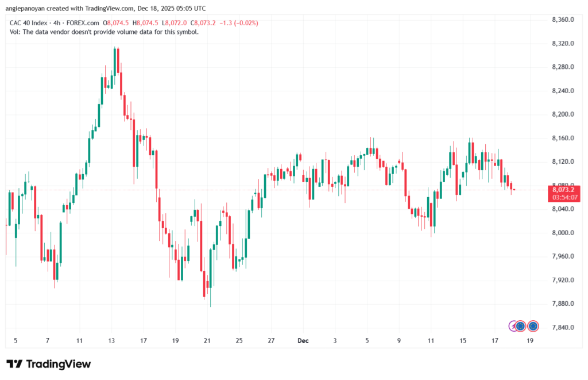Click the Dec label on time axis
Viewport: 588px width, 380px height.
tap(303, 341)
